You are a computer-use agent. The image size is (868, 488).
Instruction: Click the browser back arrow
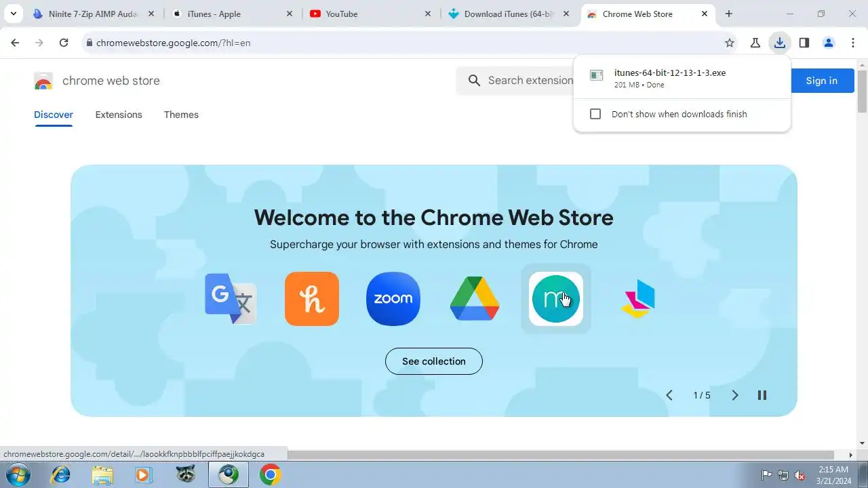[x=15, y=43]
